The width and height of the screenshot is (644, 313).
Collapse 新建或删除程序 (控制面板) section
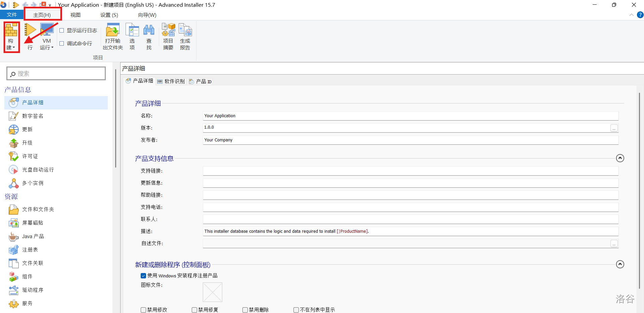click(620, 264)
